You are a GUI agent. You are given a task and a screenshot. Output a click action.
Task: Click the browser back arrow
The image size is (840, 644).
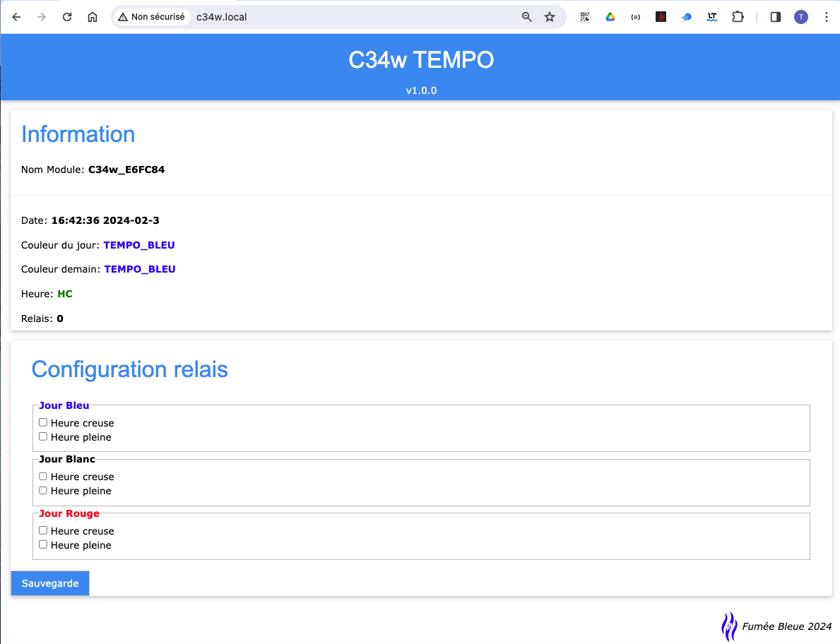(17, 17)
